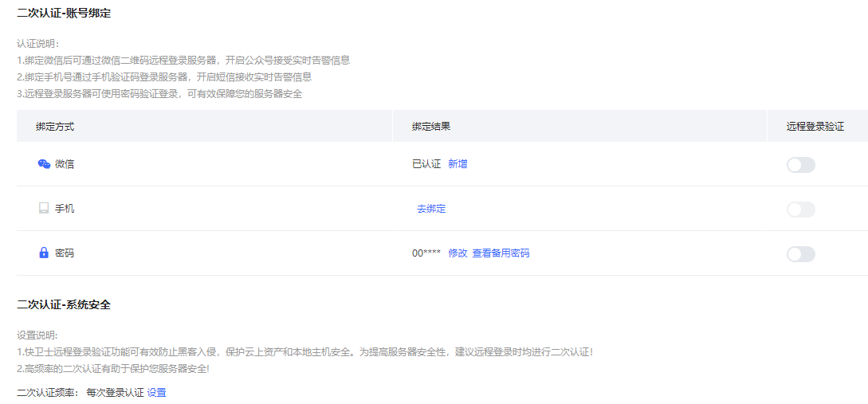Select the 手机 row label
Viewport: 868px width, 404px height.
click(x=65, y=209)
